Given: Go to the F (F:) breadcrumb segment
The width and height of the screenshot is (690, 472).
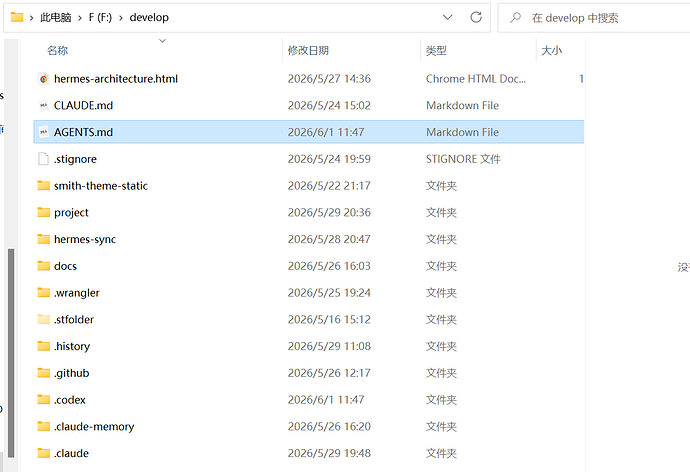Looking at the screenshot, I should click(x=100, y=18).
